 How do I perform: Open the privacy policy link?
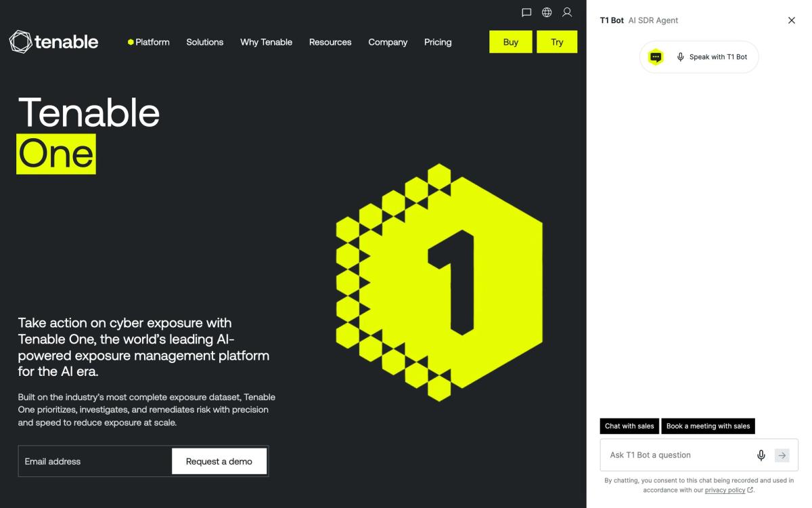tap(729, 490)
